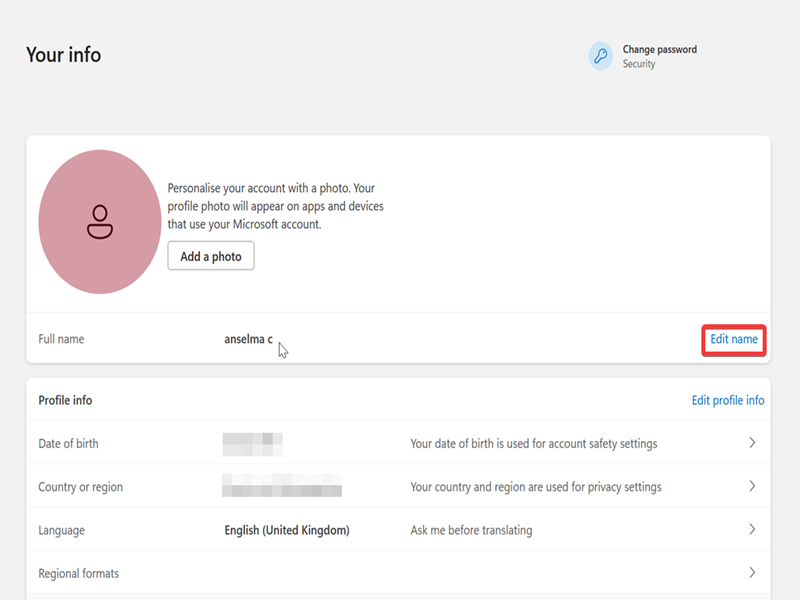The width and height of the screenshot is (800, 600).
Task: Click the Add a photo button
Action: coord(211,256)
